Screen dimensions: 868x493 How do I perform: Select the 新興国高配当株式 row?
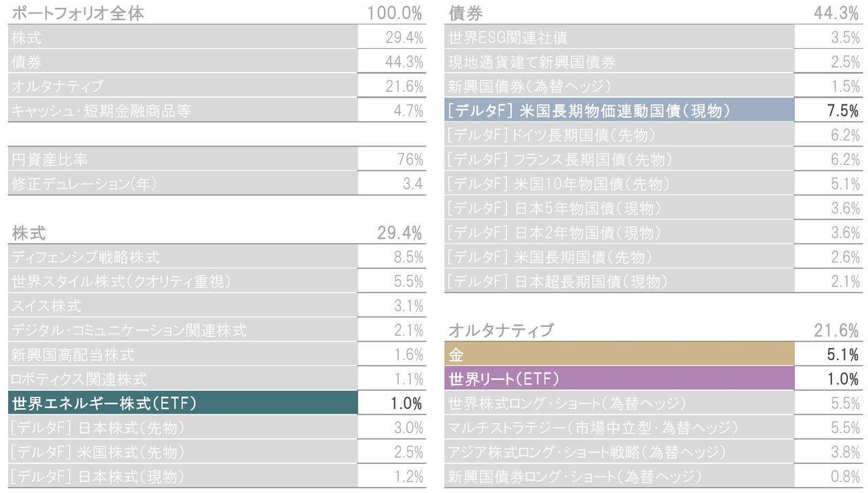[x=217, y=354]
